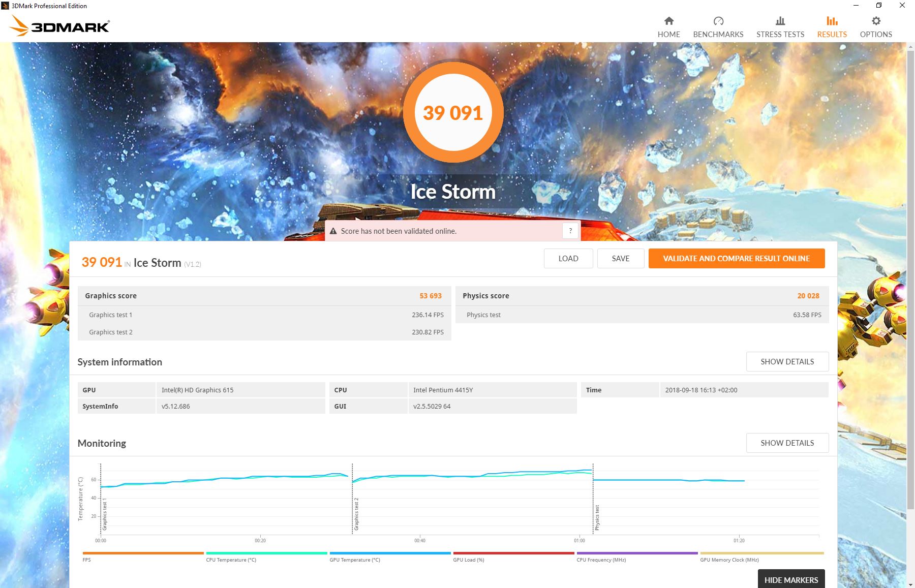Click the Graphics test 2 chart marker
The height and width of the screenshot is (588, 915).
pos(356,514)
